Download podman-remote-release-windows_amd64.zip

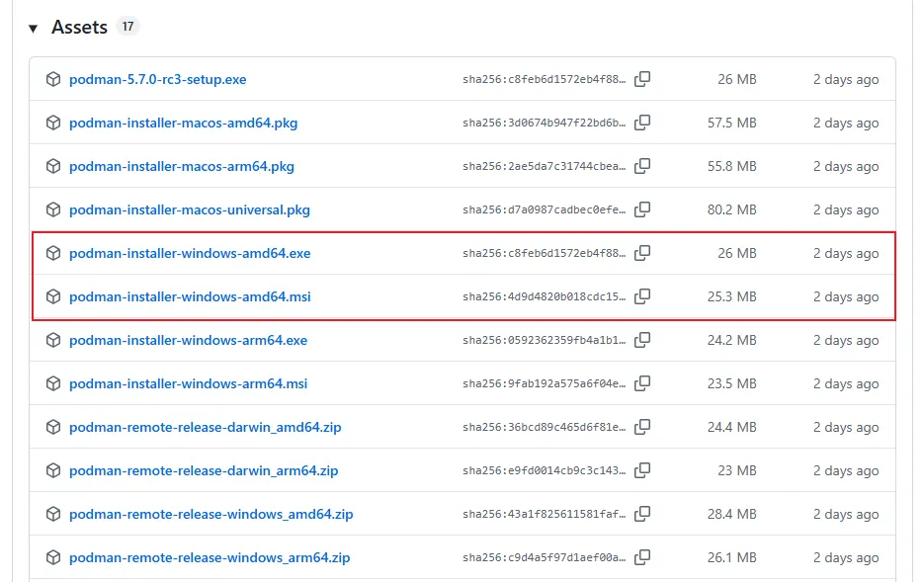pyautogui.click(x=210, y=514)
